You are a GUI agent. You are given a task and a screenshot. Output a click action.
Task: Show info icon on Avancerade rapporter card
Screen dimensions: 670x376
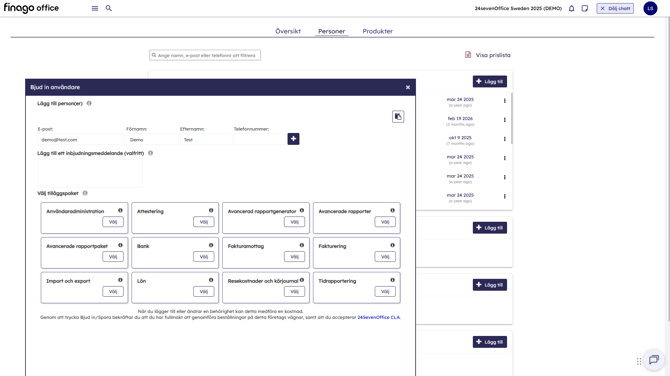(392, 210)
